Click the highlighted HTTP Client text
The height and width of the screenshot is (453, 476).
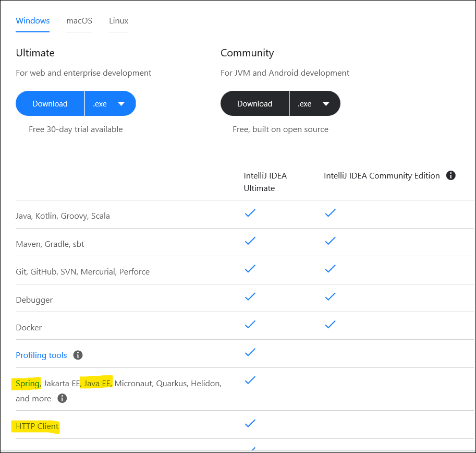tap(37, 426)
